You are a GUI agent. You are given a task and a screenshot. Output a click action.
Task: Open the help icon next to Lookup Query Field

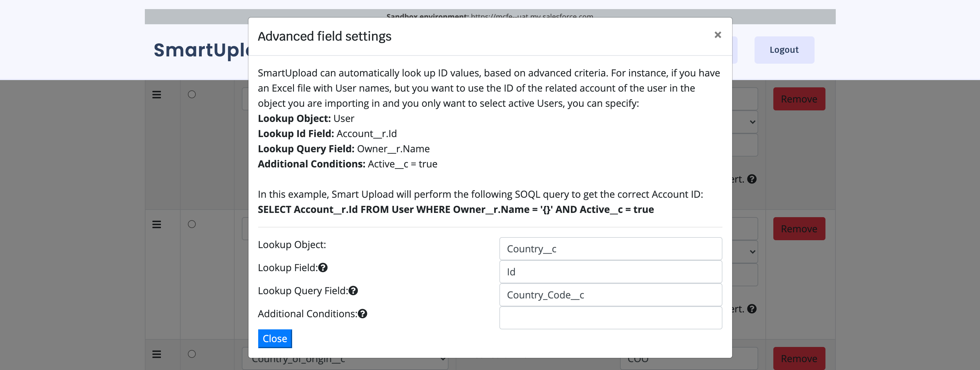353,291
